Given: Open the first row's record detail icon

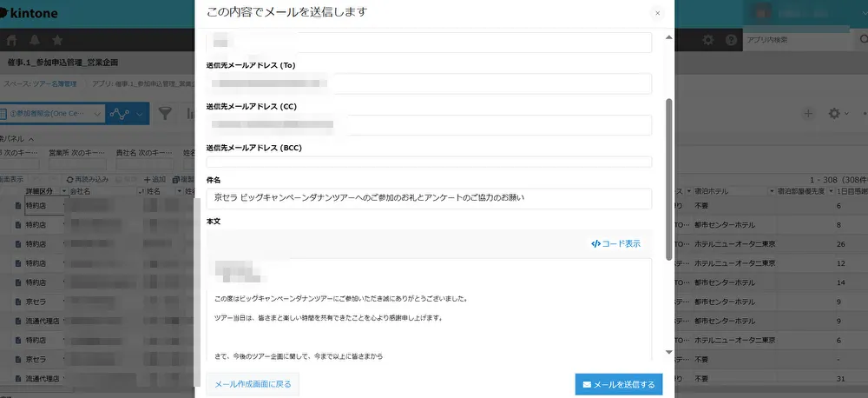Looking at the screenshot, I should 17,205.
